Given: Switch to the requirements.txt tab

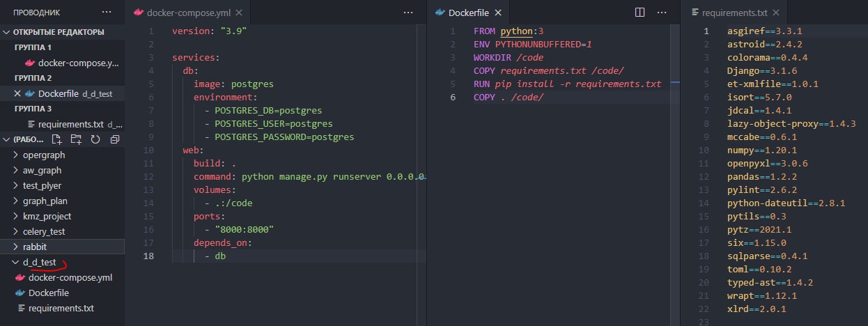Looking at the screenshot, I should pos(734,13).
